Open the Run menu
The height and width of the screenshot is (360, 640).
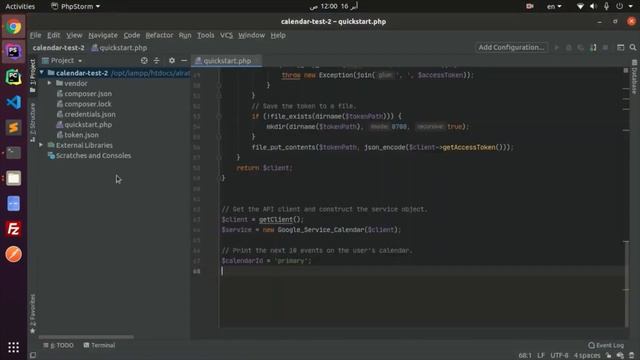tap(185, 36)
